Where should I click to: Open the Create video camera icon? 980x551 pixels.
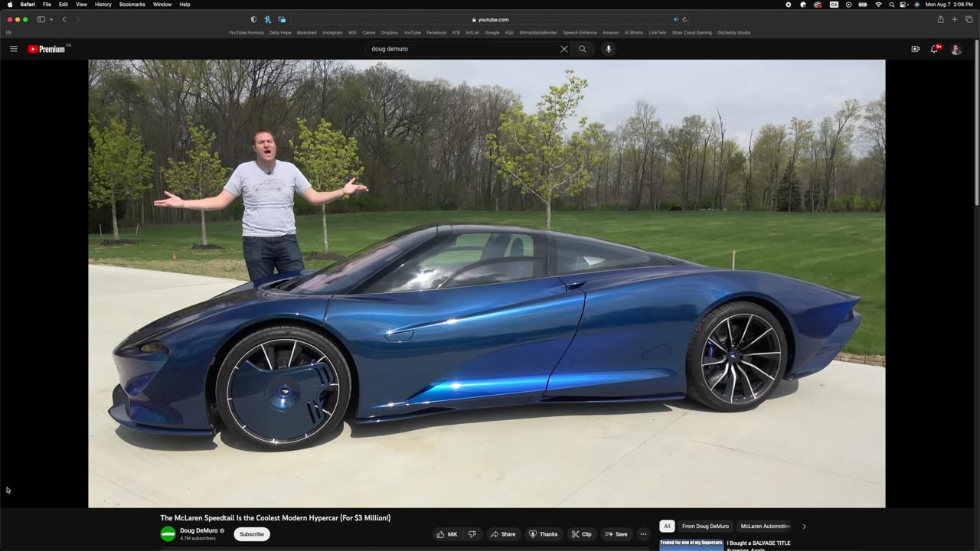click(x=915, y=49)
